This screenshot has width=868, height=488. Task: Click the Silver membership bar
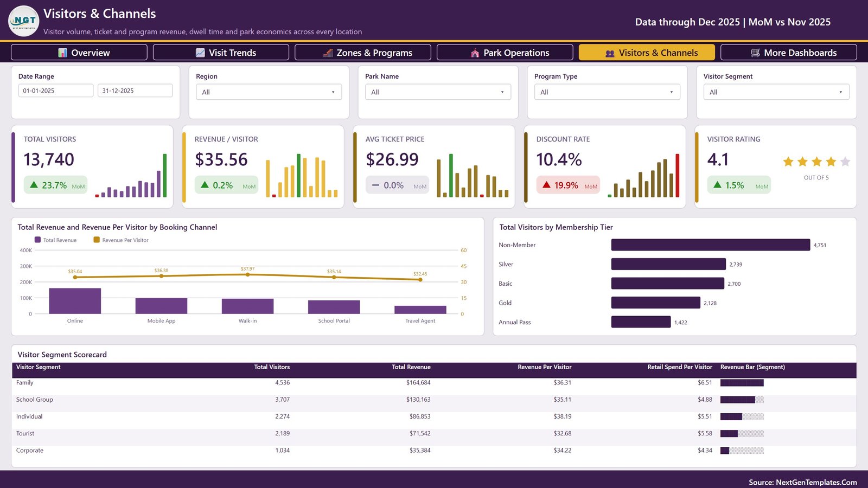[x=668, y=264]
